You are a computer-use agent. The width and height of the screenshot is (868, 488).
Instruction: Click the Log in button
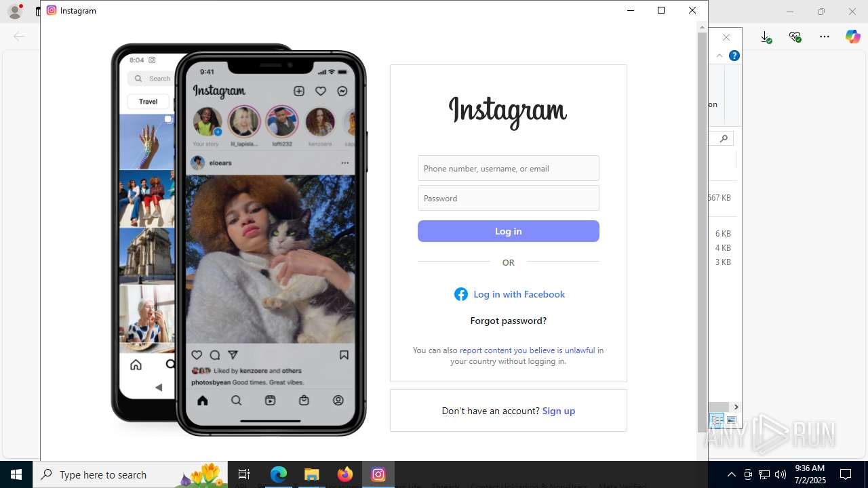(509, 231)
